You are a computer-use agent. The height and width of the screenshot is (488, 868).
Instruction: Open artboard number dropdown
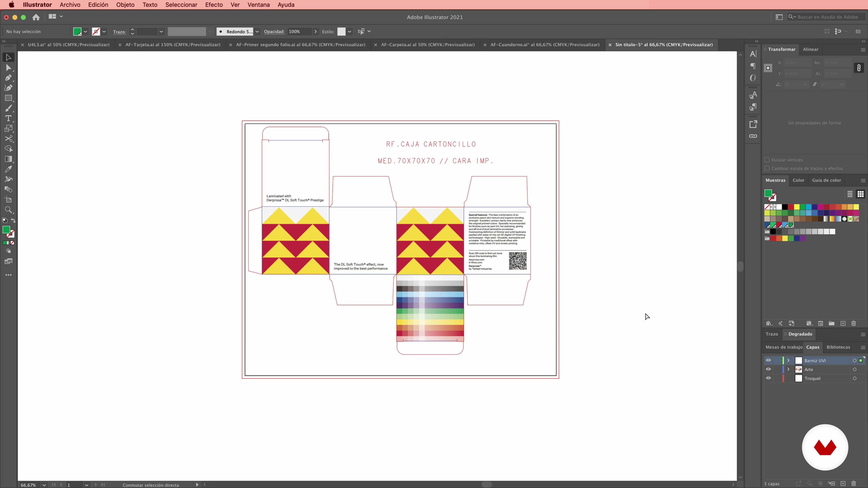pos(86,485)
